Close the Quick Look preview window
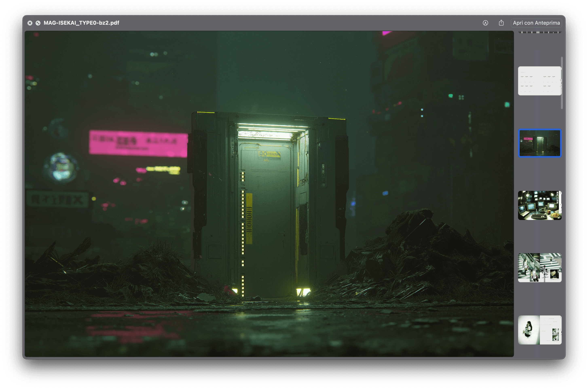The image size is (588, 389). pyautogui.click(x=30, y=23)
